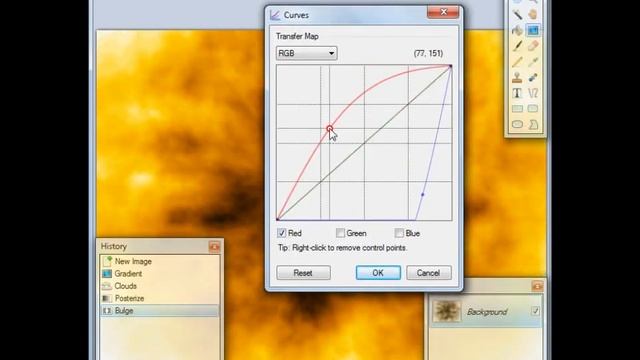Click the bottom-left curve origin point

278,220
